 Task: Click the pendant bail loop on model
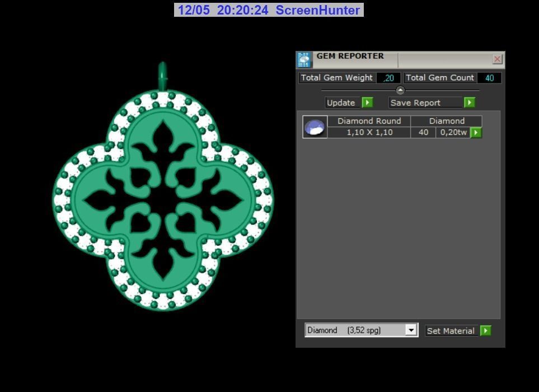coord(162,76)
